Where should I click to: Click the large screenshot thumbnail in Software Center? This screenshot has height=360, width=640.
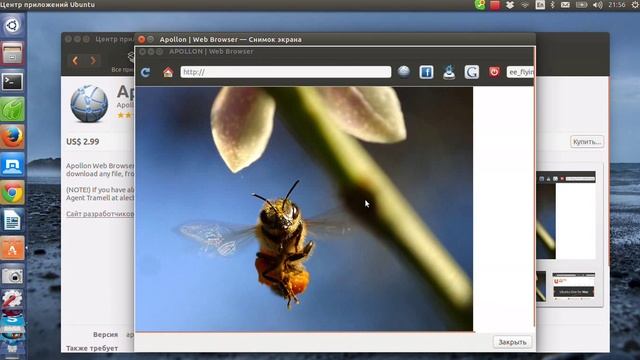[x=566, y=215]
